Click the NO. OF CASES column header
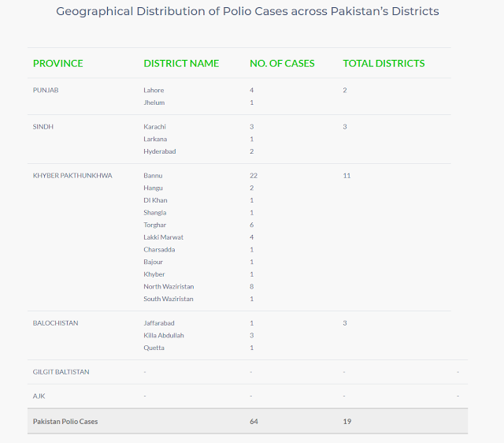This screenshot has height=443, width=504. point(282,63)
